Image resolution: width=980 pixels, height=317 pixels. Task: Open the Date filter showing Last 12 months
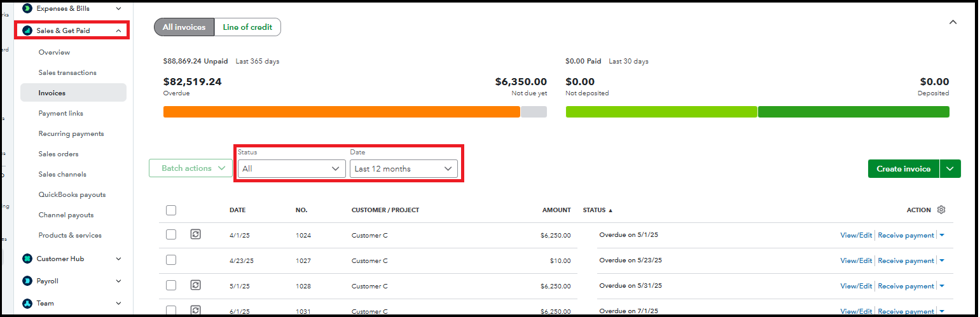tap(403, 169)
